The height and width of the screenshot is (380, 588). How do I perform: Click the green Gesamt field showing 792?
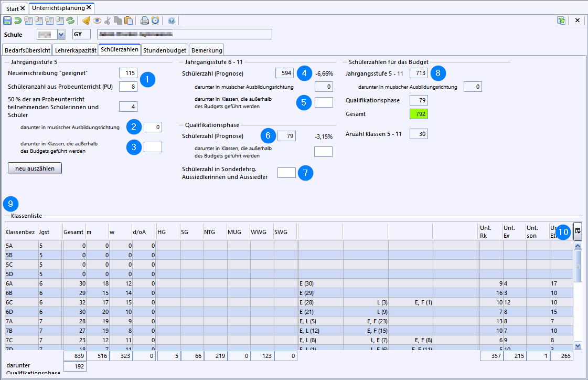tap(419, 114)
